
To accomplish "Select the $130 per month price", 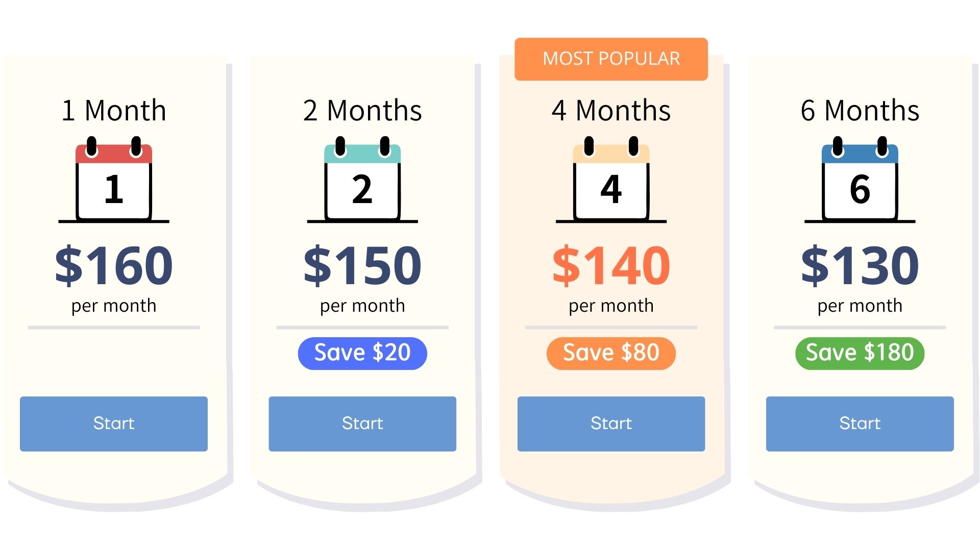I will 860,265.
